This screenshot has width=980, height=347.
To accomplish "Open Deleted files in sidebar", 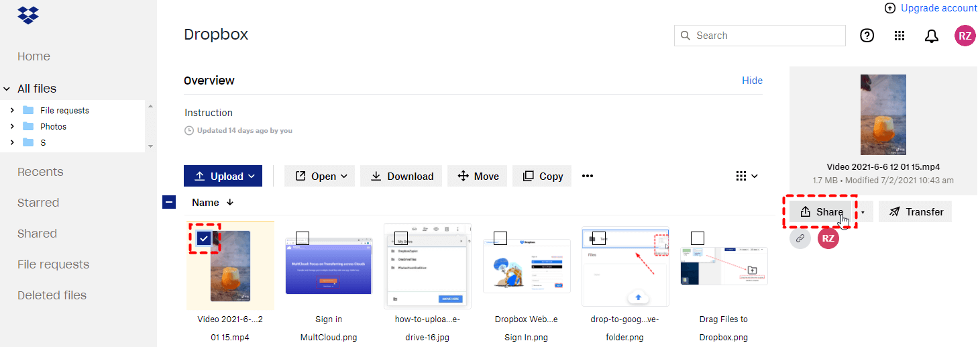I will [52, 295].
